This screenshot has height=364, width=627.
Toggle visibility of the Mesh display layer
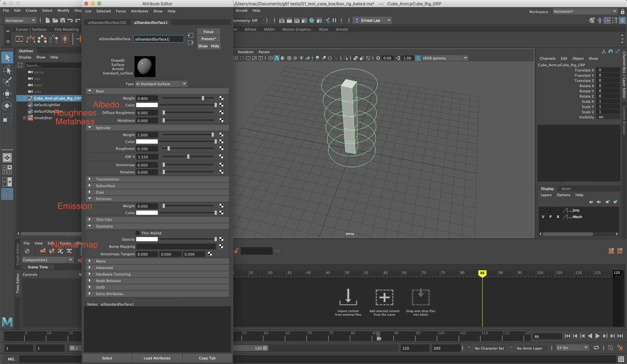pos(543,217)
